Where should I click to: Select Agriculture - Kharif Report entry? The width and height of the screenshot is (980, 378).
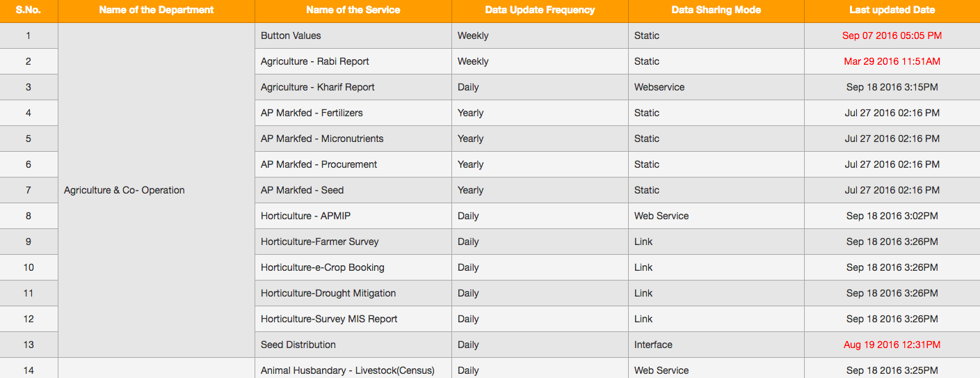(318, 87)
